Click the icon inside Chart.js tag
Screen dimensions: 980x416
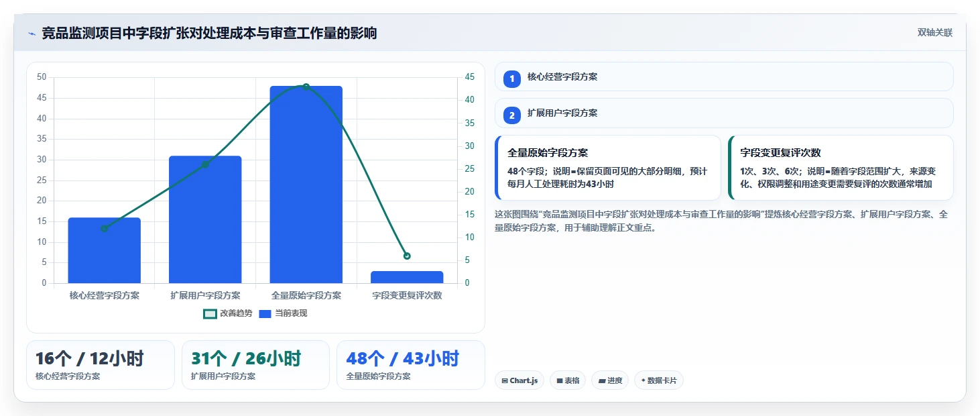click(505, 380)
